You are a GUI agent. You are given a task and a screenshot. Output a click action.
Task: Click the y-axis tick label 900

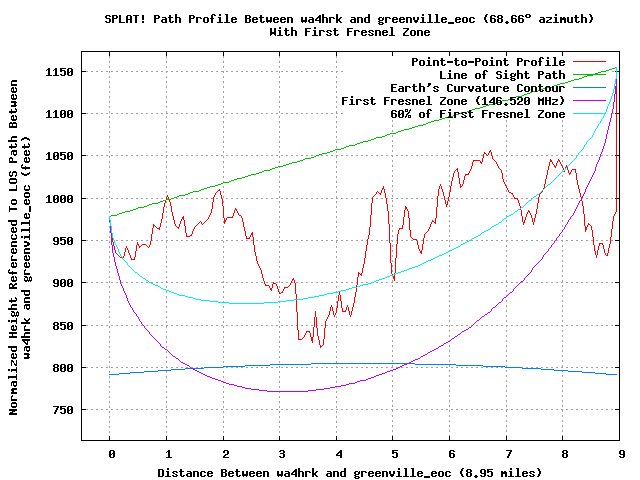pos(63,283)
